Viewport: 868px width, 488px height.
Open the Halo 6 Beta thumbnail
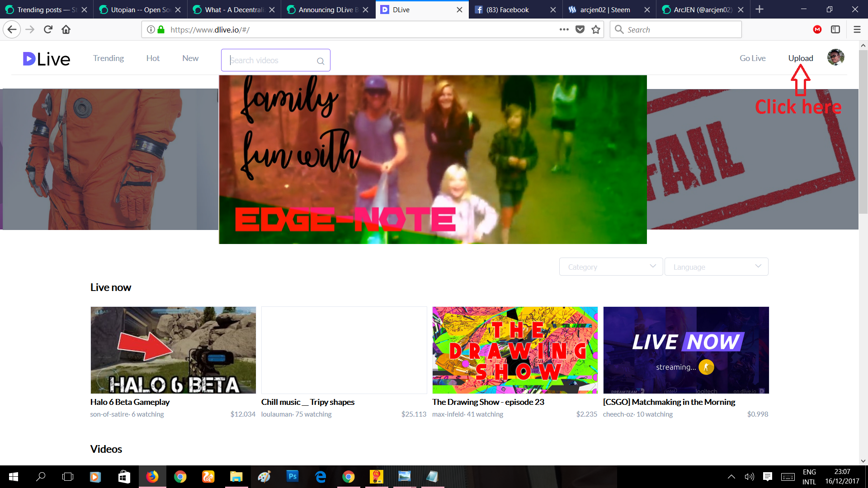pos(173,350)
